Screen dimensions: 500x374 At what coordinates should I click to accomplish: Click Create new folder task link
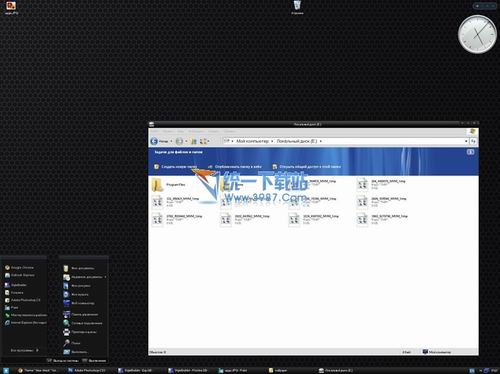click(176, 166)
